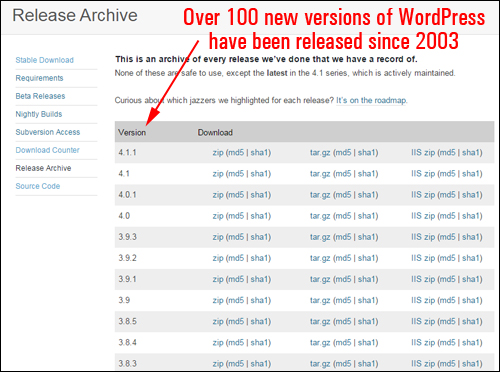
Task: Download IIS zip for version 4.1
Action: coord(423,174)
